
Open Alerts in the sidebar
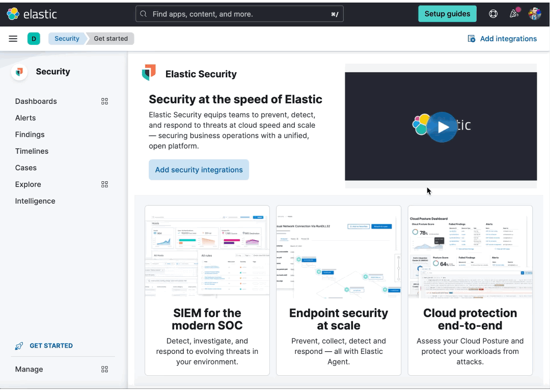click(25, 118)
